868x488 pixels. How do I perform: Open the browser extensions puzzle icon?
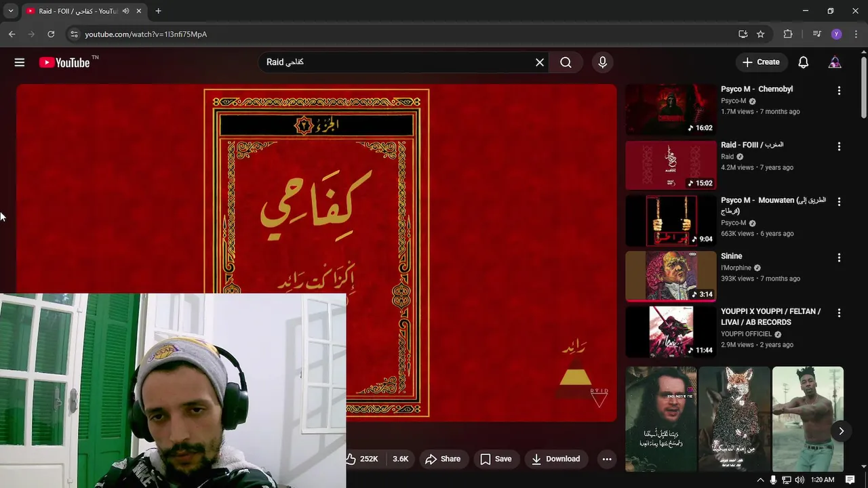(x=788, y=34)
